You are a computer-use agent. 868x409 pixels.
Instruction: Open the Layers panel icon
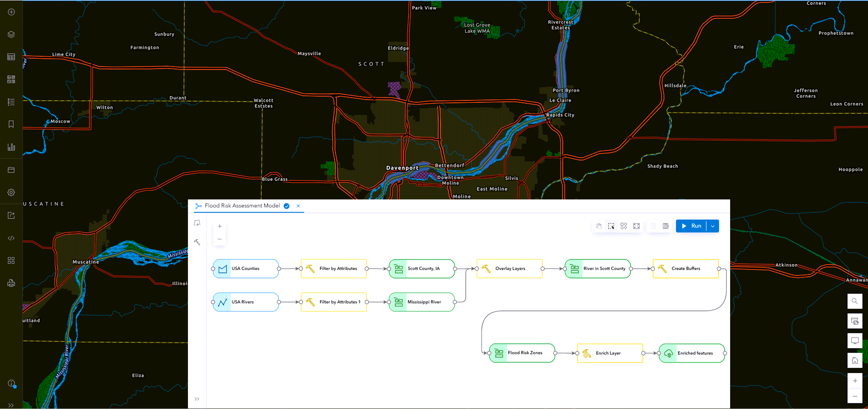tap(11, 34)
